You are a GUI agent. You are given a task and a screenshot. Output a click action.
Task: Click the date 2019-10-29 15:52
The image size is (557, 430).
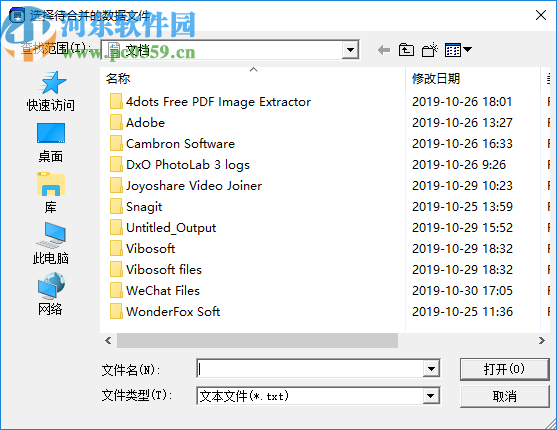[462, 228]
